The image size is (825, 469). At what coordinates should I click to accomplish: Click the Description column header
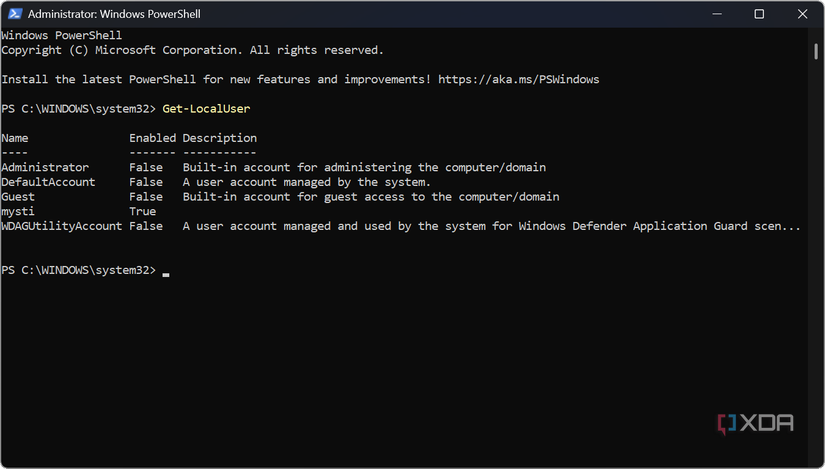(x=219, y=138)
